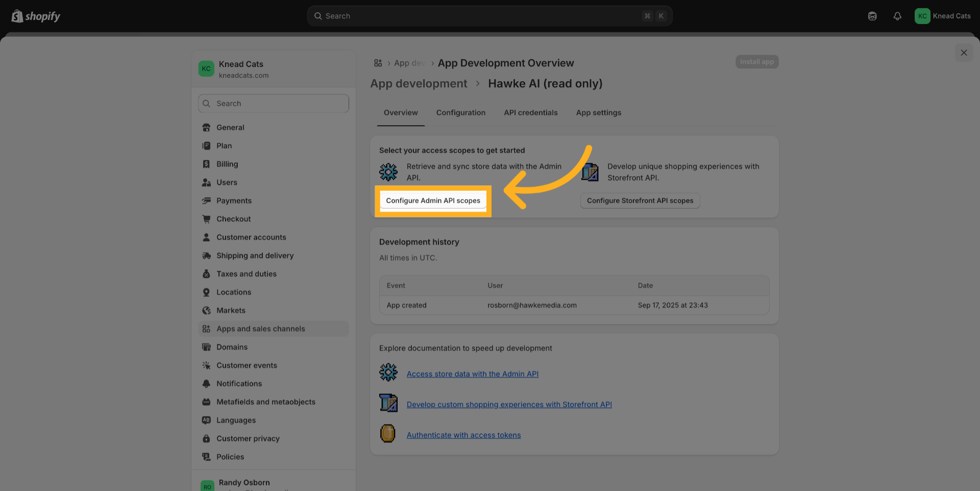Screen dimensions: 980x491
Task: Click Configure Storefront API scopes button
Action: point(640,201)
